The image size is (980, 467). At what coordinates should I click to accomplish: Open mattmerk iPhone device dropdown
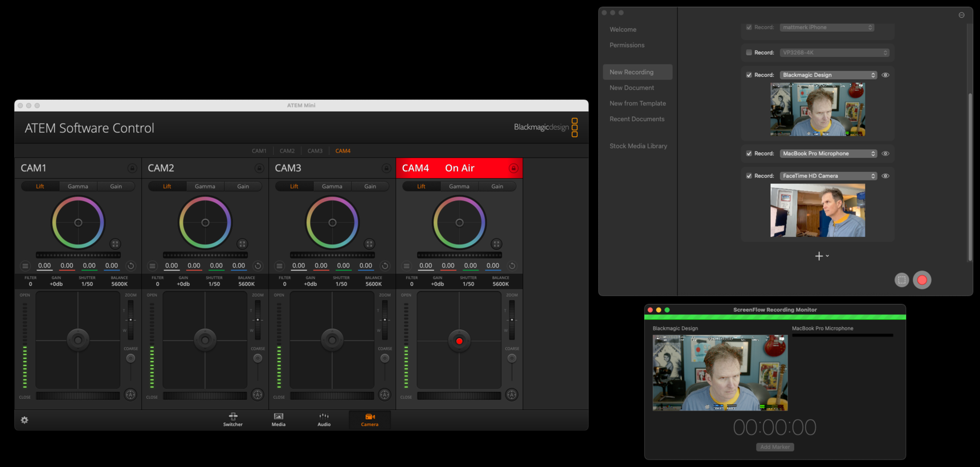tap(827, 27)
